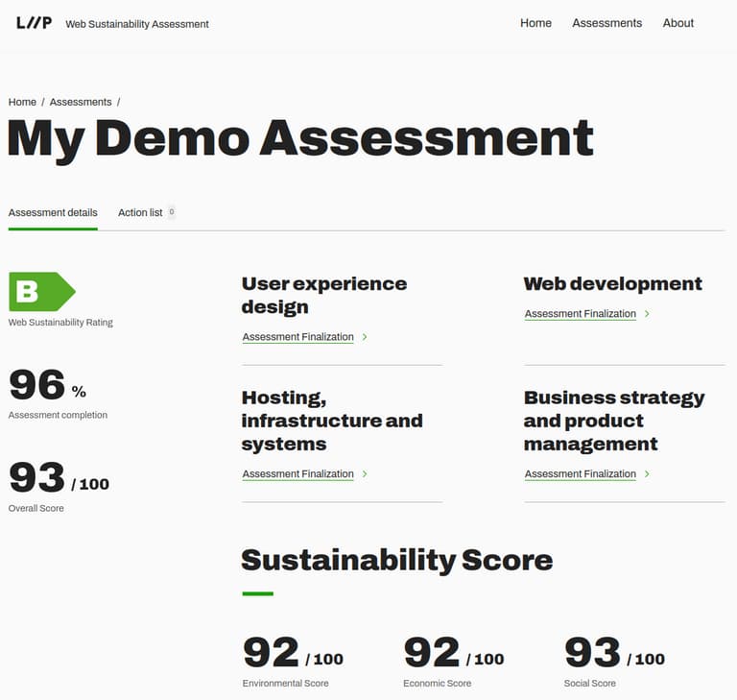The width and height of the screenshot is (737, 700).
Task: Select the Assessment details tab
Action: click(x=53, y=212)
